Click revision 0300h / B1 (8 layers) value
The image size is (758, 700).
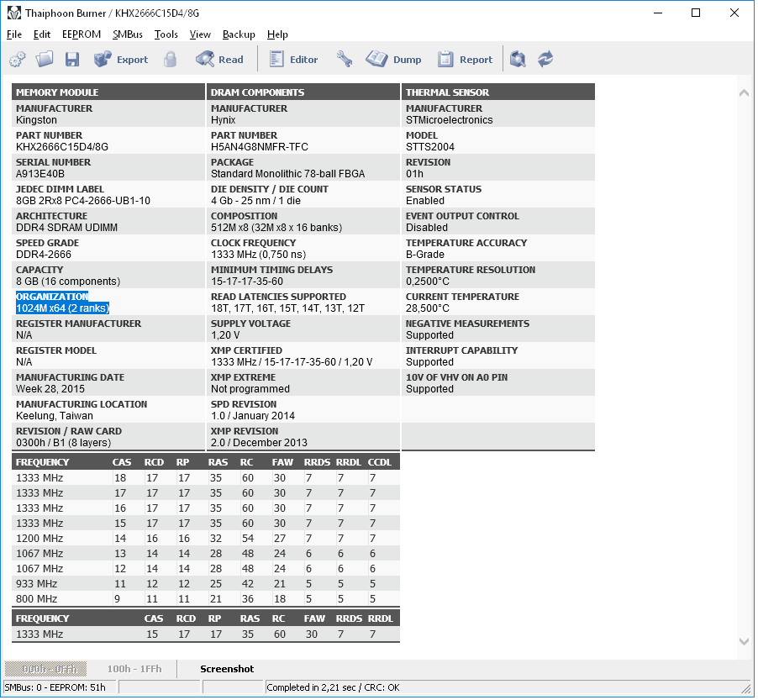[x=63, y=443]
